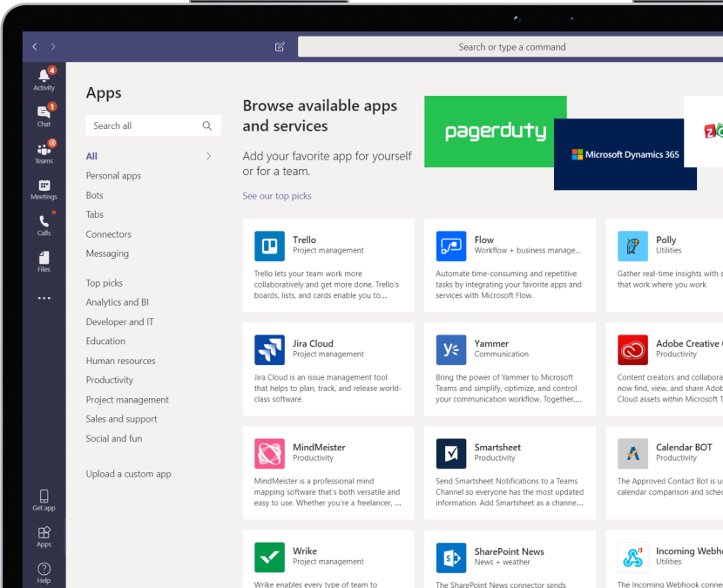Viewport: 723px width, 588px height.
Task: Select the Tabs category
Action: [x=95, y=214]
